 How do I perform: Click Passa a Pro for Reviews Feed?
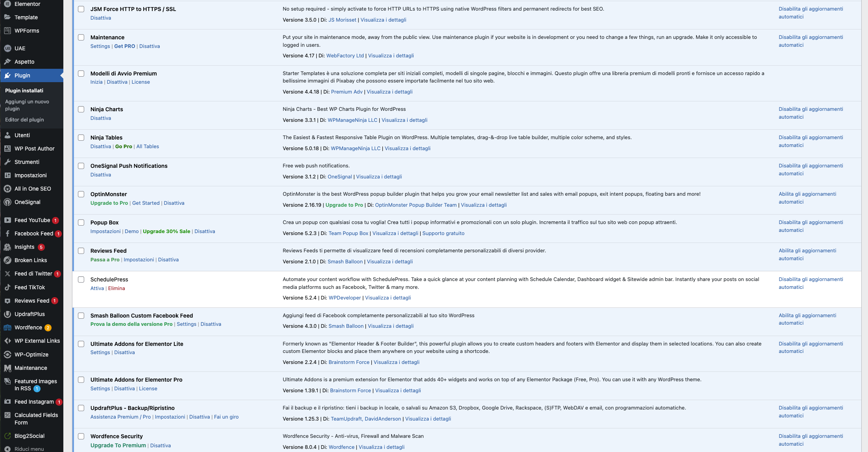105,259
